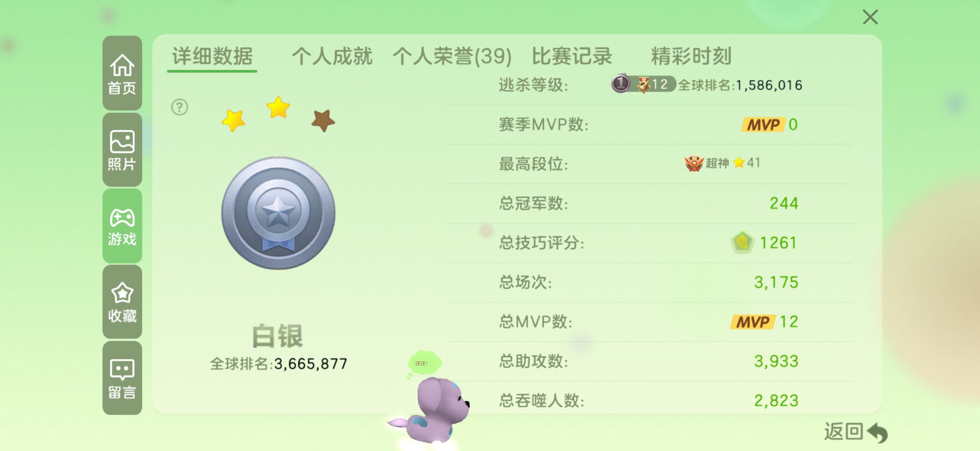Click the question mark help icon

pos(180,107)
